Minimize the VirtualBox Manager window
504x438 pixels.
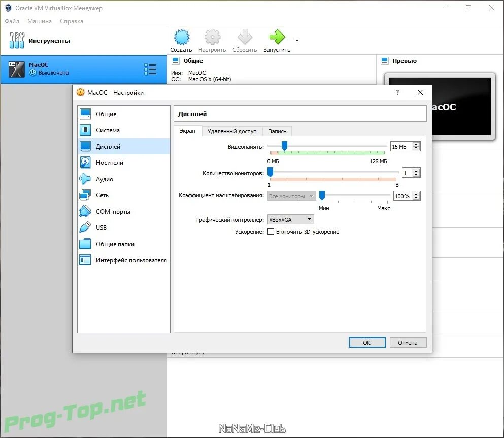point(446,8)
